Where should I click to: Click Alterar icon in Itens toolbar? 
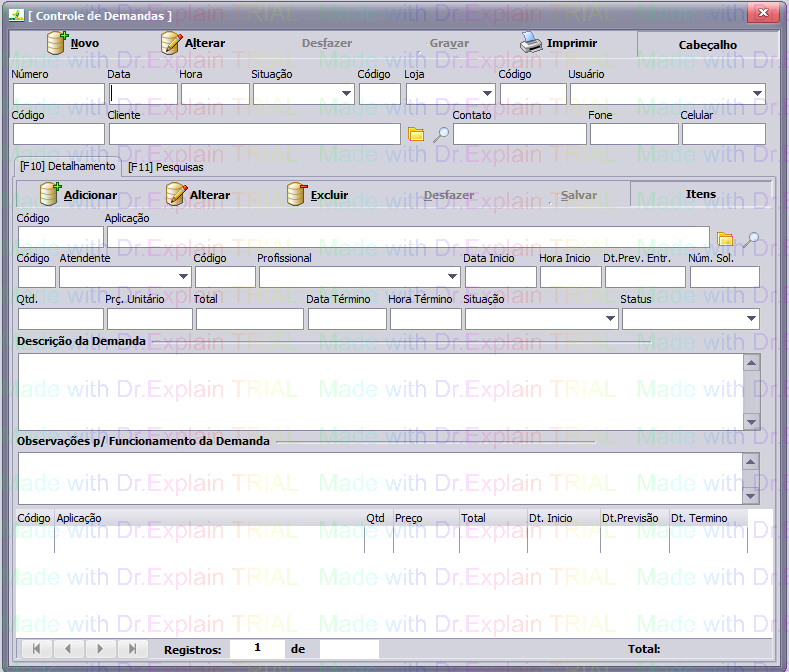tap(176, 194)
